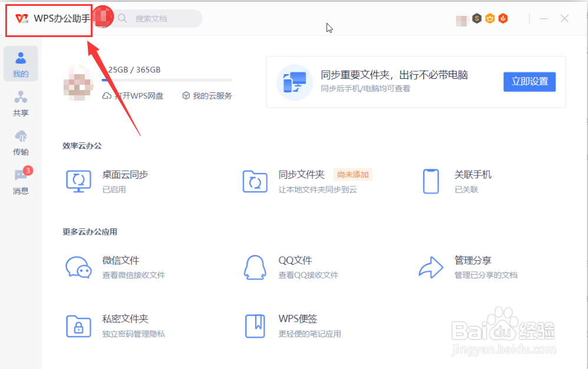
Task: Click the sync devices banner icon
Action: click(x=295, y=82)
